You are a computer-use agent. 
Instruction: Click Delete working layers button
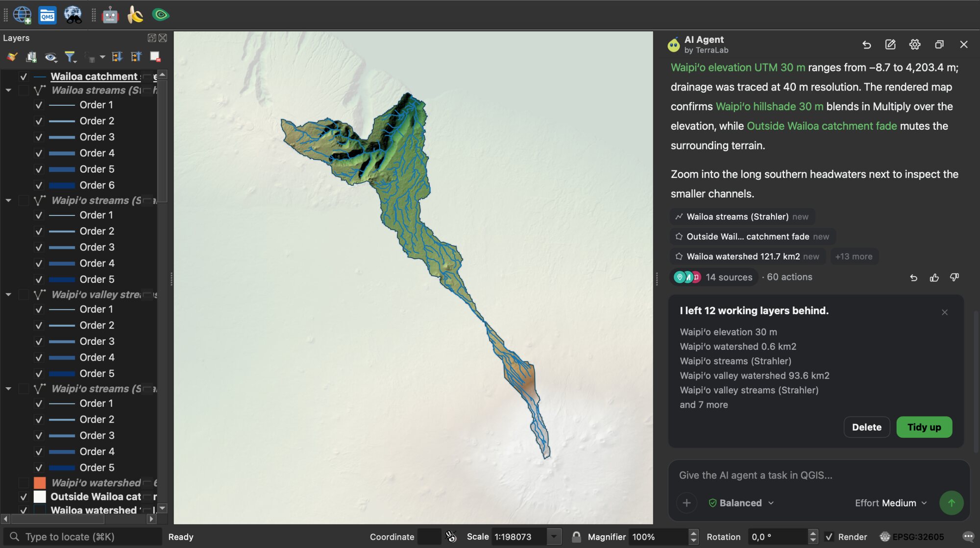866,427
